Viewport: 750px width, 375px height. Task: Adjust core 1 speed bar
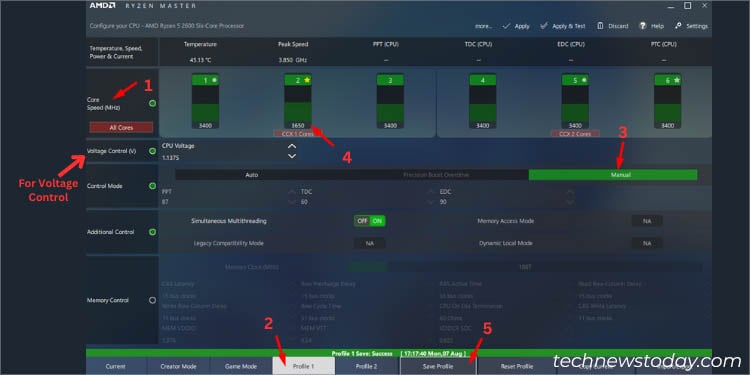click(x=206, y=101)
